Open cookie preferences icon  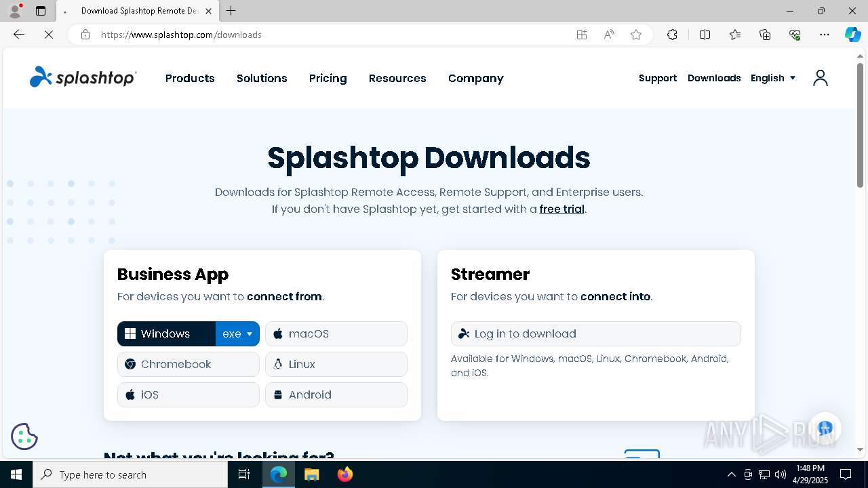pos(24,436)
